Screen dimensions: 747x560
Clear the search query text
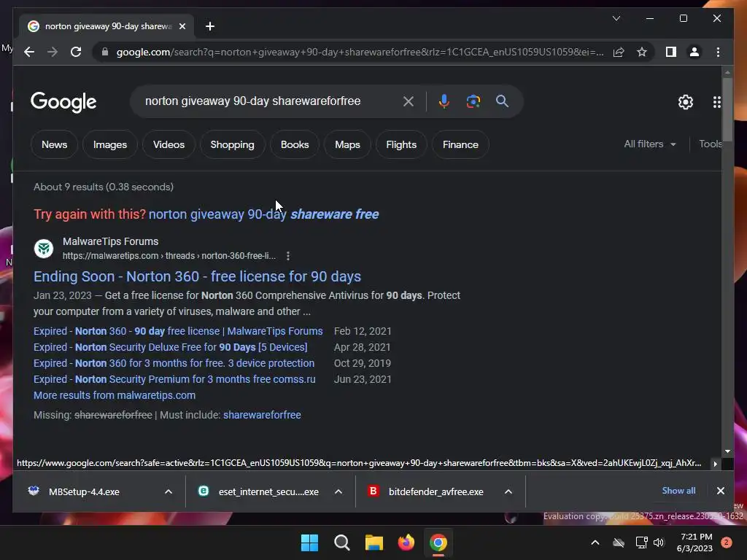point(409,101)
